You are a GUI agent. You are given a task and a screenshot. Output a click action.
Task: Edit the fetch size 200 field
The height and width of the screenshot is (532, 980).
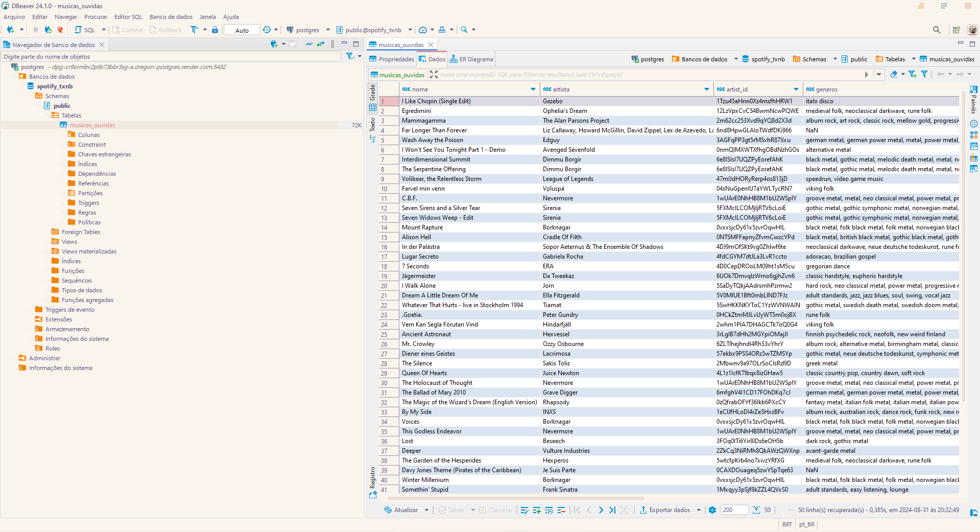(x=734, y=510)
